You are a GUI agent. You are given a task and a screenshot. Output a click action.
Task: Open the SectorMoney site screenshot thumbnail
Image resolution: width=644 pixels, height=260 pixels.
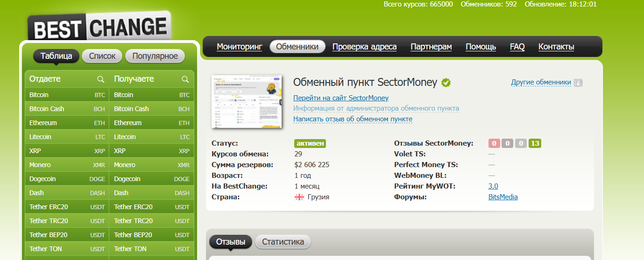pos(247,101)
